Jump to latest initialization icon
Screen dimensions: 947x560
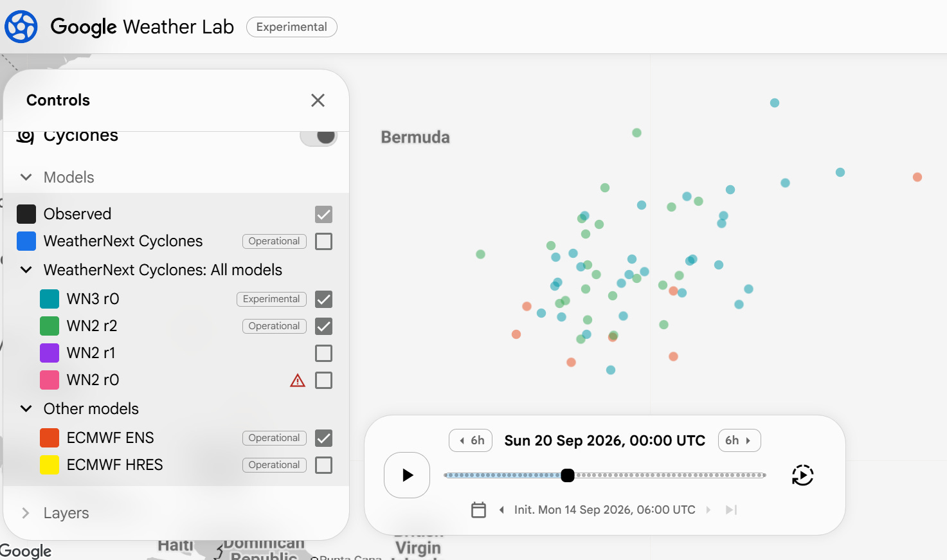pyautogui.click(x=731, y=510)
